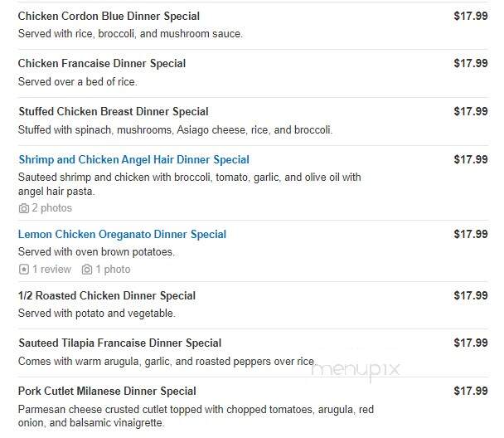Open Lemon Chicken Oreganato Dinner Special link

tap(122, 234)
